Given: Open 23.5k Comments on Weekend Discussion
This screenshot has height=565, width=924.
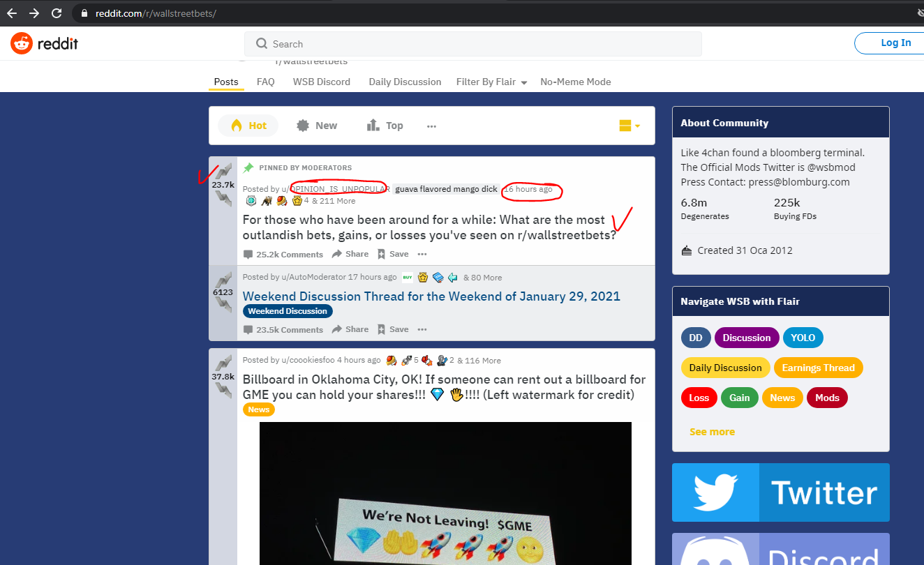Looking at the screenshot, I should point(283,330).
